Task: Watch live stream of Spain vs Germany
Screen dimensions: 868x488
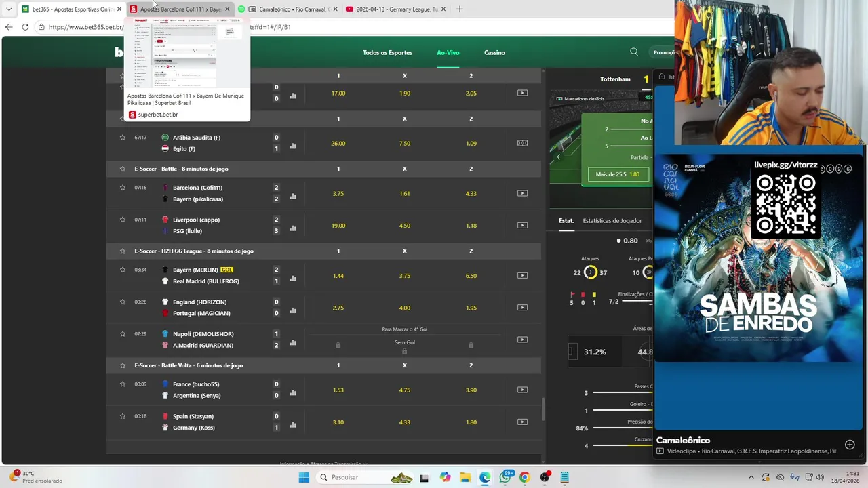Action: (x=522, y=422)
